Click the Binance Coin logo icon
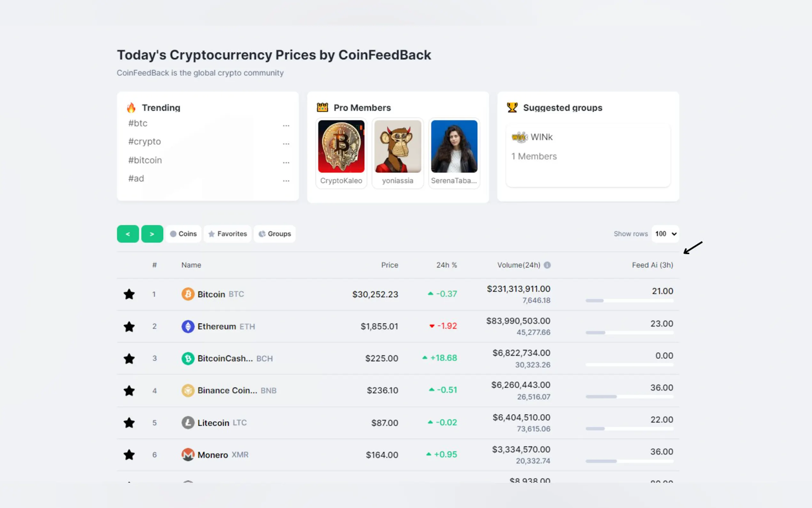The image size is (812, 508). pos(188,390)
